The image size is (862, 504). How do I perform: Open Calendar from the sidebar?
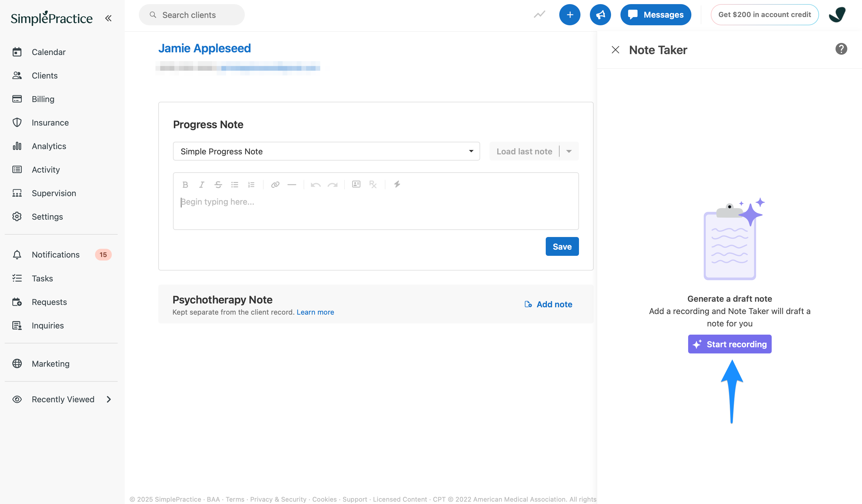(48, 52)
